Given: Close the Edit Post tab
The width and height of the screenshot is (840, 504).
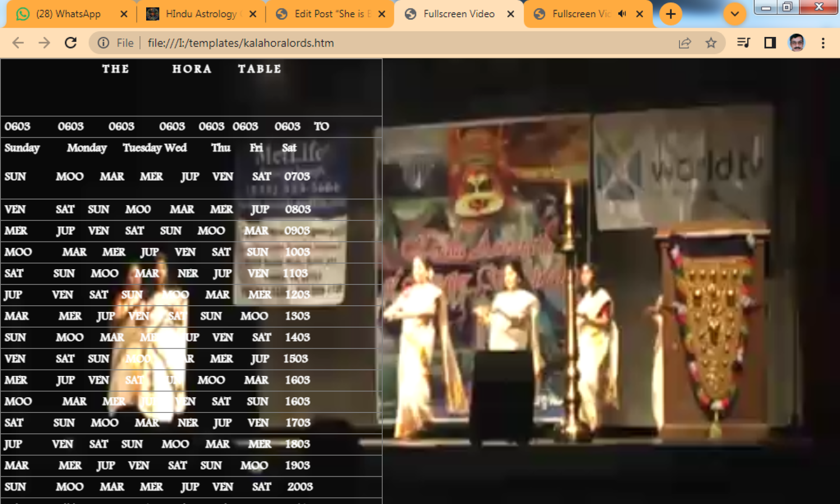Looking at the screenshot, I should [382, 14].
